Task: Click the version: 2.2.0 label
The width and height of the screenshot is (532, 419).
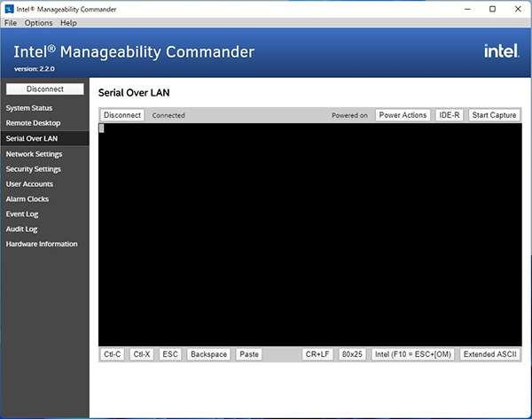Action: (x=35, y=69)
